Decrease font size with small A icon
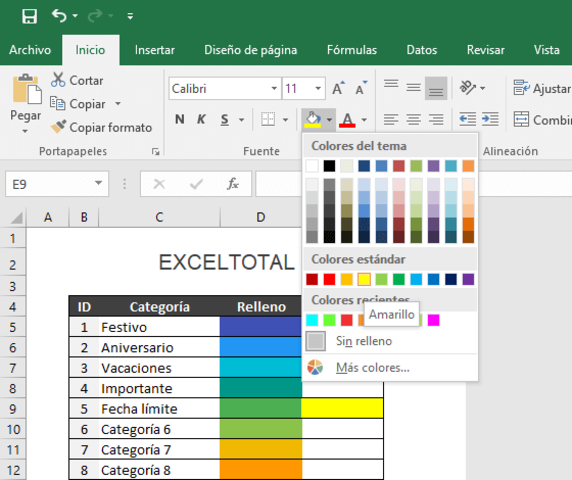The height and width of the screenshot is (480, 572). 361,88
